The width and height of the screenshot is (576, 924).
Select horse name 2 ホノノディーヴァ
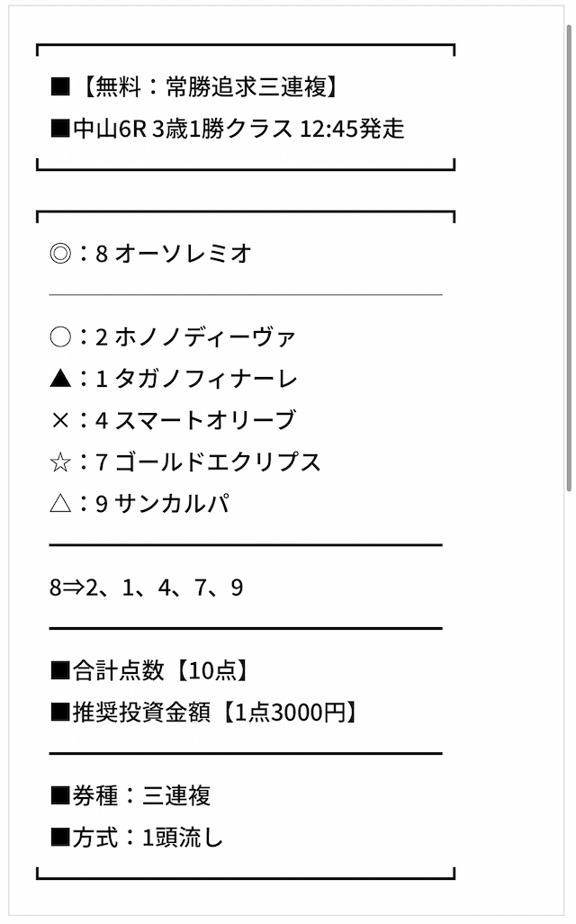(x=194, y=337)
